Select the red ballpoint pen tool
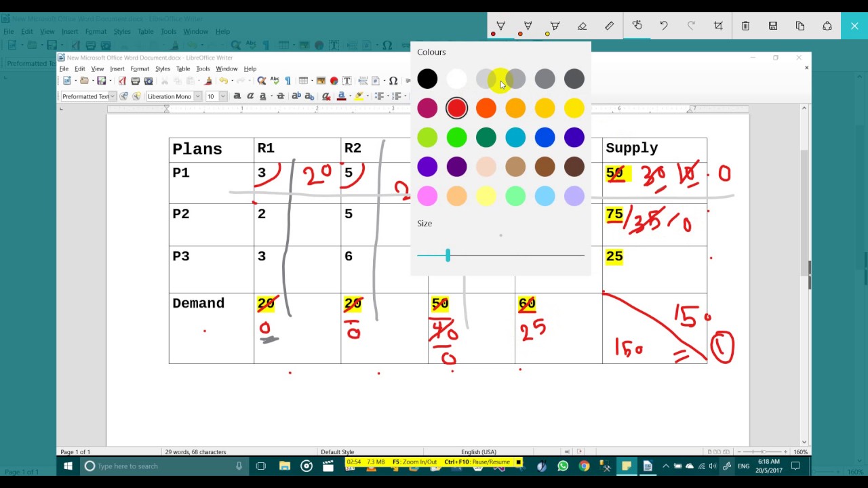Image resolution: width=868 pixels, height=488 pixels. 500,26
